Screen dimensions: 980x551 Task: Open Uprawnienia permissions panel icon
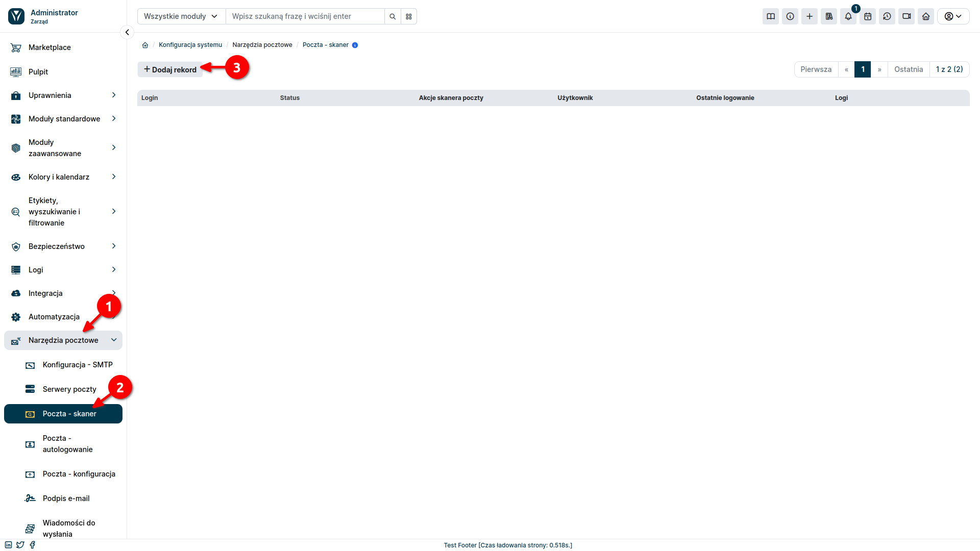click(x=16, y=95)
